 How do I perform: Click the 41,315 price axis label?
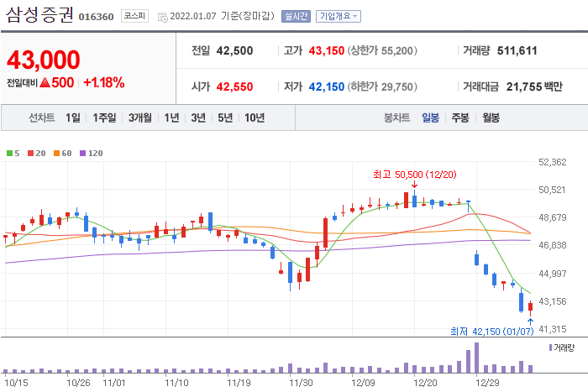[553, 329]
